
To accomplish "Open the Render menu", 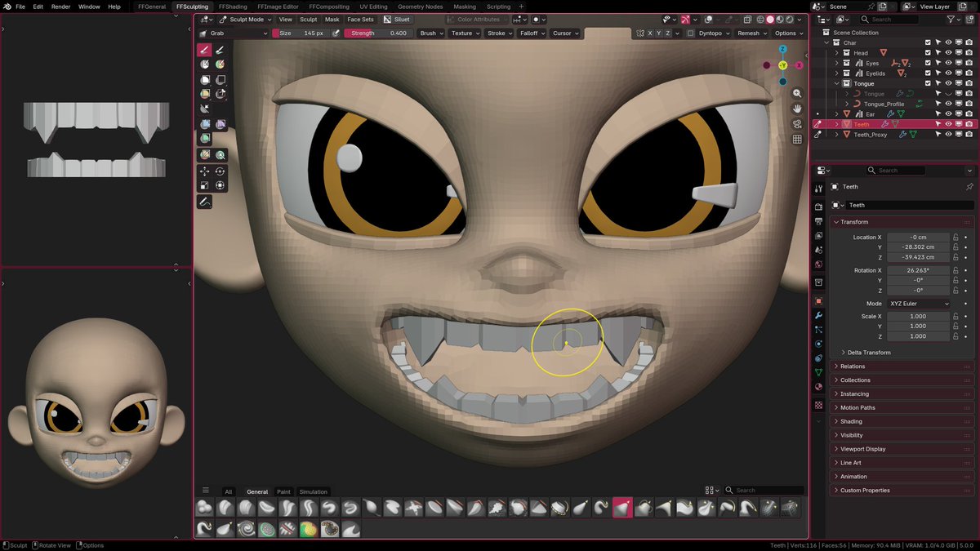I will pos(61,6).
